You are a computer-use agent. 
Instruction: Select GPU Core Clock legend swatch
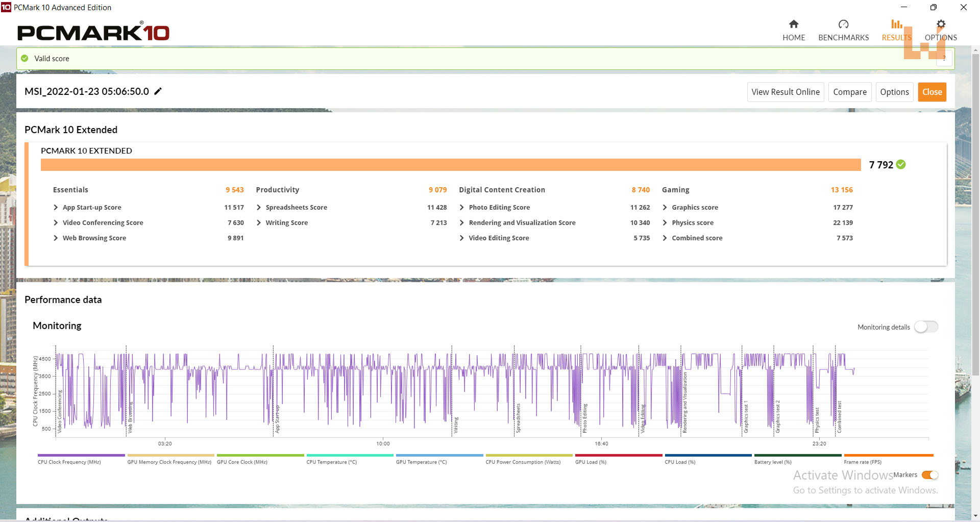click(260, 455)
